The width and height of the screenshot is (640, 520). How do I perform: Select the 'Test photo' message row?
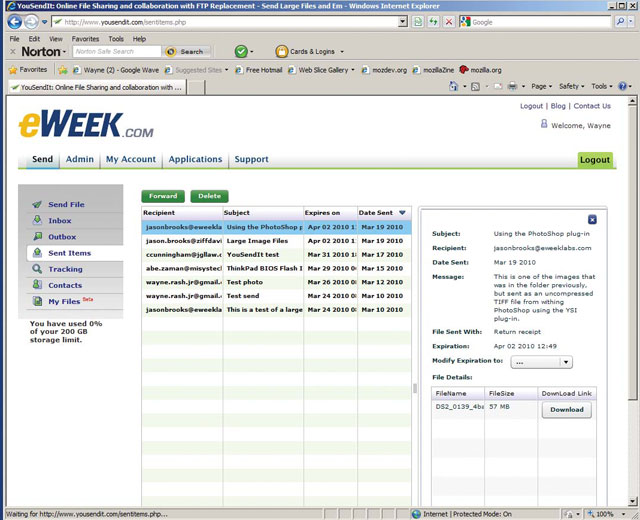[276, 282]
